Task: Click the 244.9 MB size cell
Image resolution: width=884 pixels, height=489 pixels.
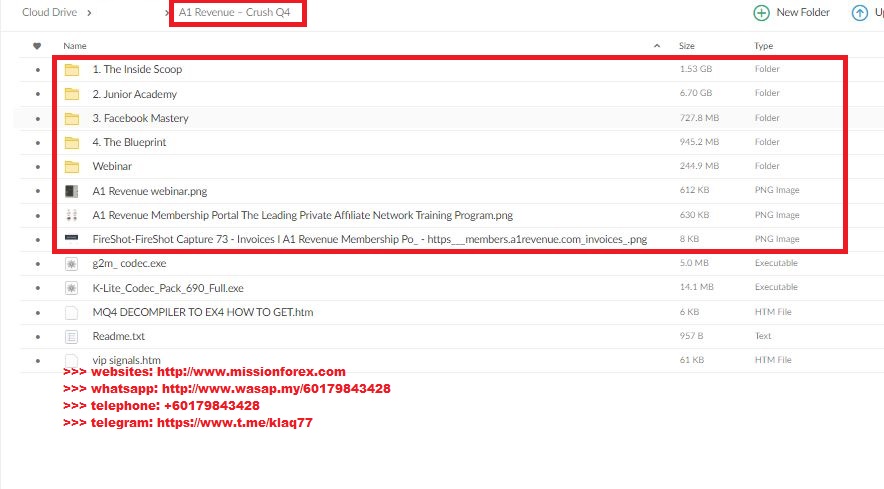Action: (x=699, y=166)
